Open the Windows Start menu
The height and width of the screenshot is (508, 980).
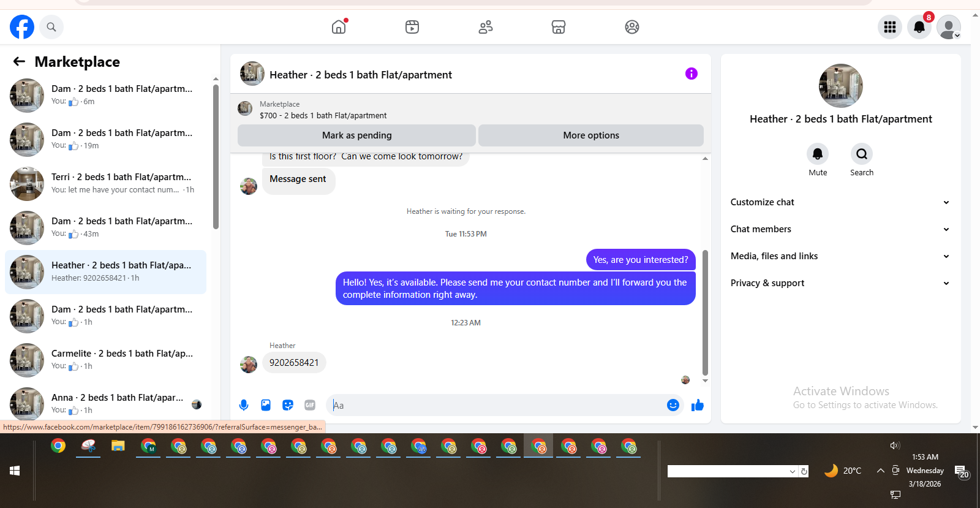(x=15, y=471)
